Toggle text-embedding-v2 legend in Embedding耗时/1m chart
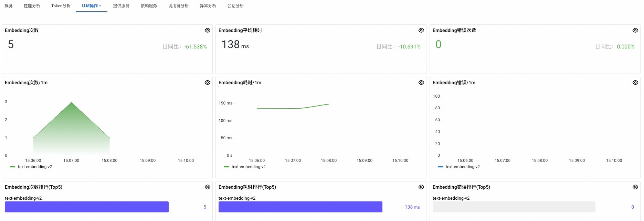 pos(245,167)
